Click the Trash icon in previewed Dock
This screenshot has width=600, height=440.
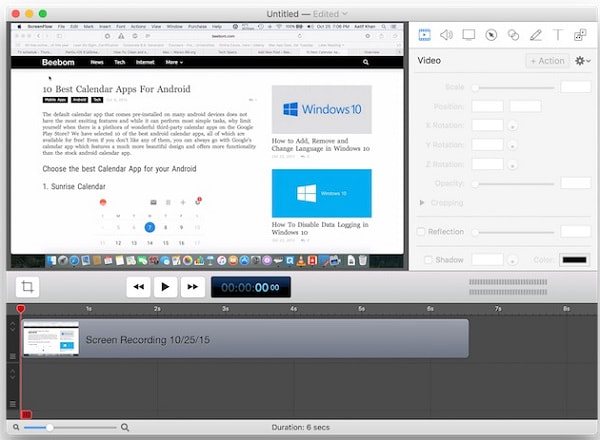(x=362, y=261)
